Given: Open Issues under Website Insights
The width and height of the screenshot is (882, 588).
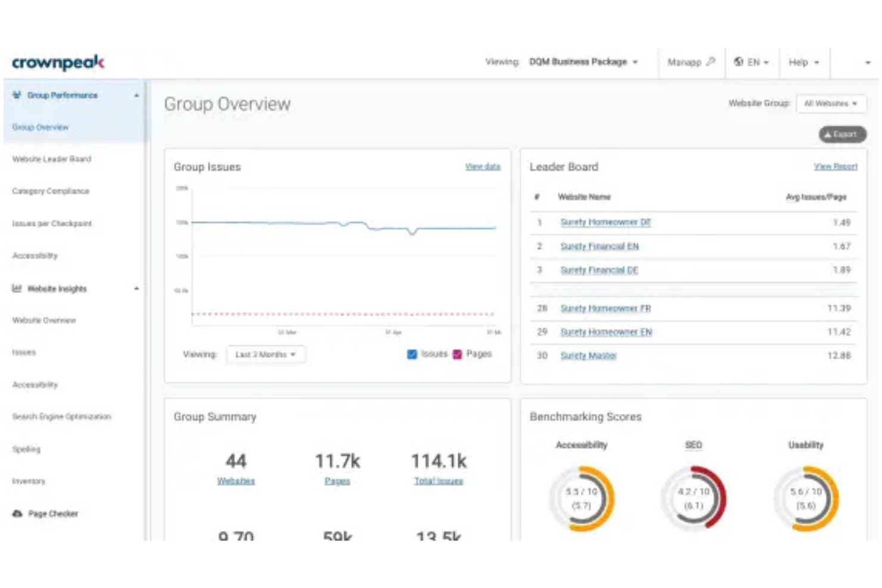Looking at the screenshot, I should (24, 352).
